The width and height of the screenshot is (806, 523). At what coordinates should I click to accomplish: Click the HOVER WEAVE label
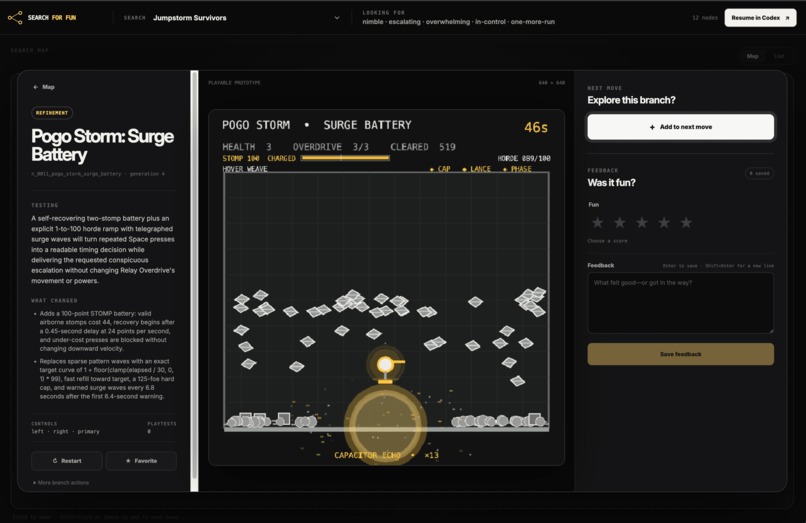tap(245, 169)
